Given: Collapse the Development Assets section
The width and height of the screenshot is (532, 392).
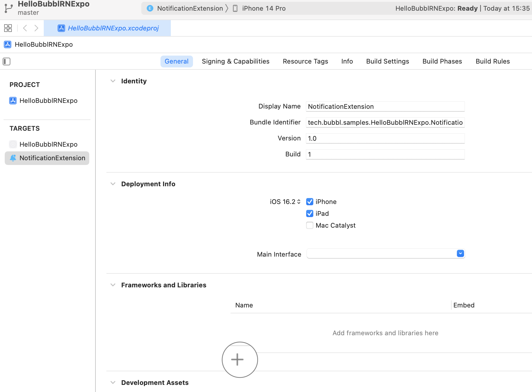Looking at the screenshot, I should tap(113, 383).
